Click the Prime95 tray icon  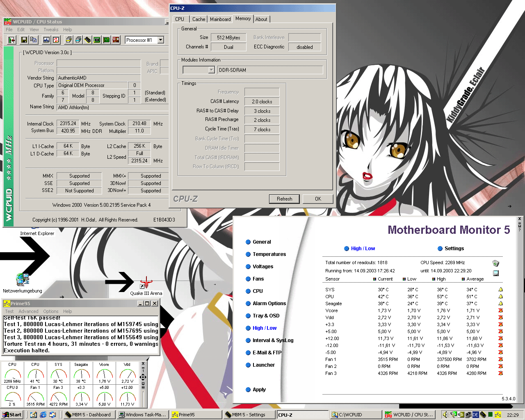tap(498, 415)
